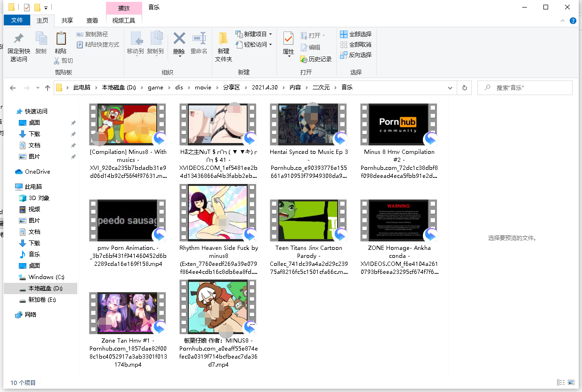Switch to the 共享 tab

click(67, 20)
